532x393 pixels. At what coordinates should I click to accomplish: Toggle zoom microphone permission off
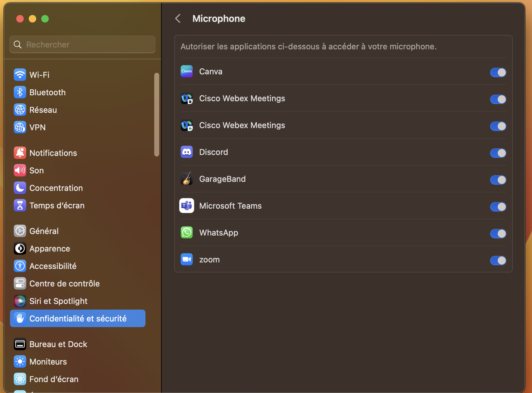(x=498, y=261)
